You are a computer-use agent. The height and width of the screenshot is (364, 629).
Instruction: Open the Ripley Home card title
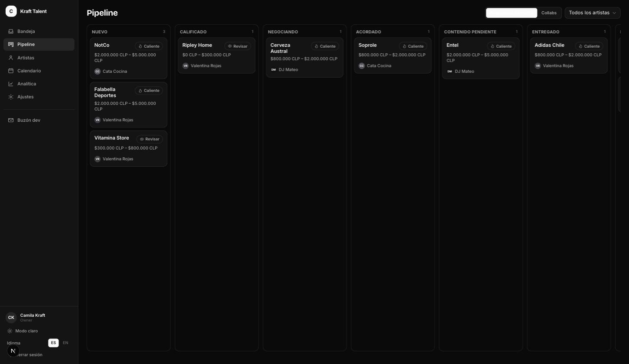tap(197, 45)
